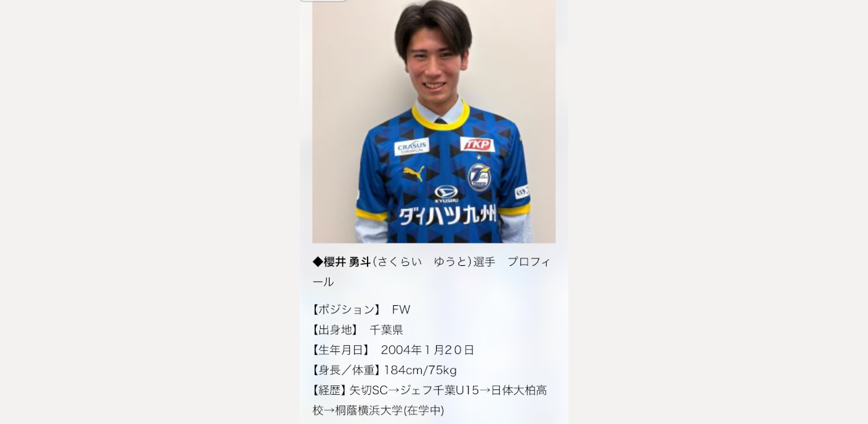
Task: Click the partially visible button above photo
Action: [323, 1]
